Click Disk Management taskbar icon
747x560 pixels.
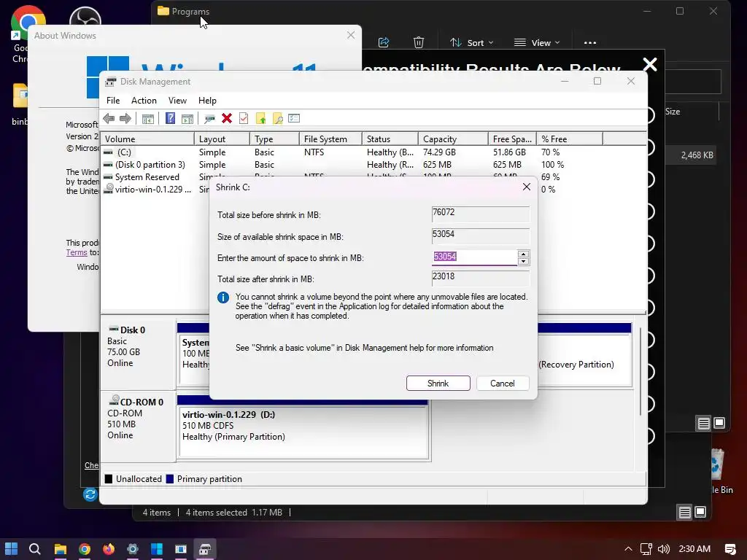(205, 549)
